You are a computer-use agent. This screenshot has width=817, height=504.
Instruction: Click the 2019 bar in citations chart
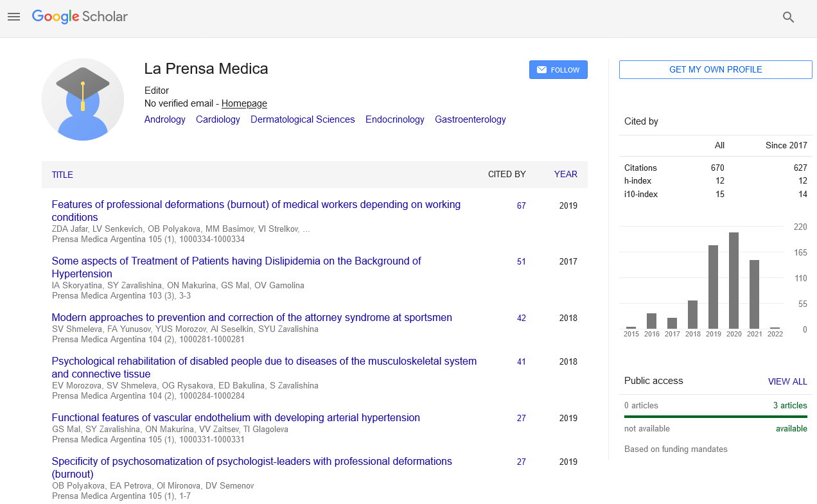(x=713, y=287)
